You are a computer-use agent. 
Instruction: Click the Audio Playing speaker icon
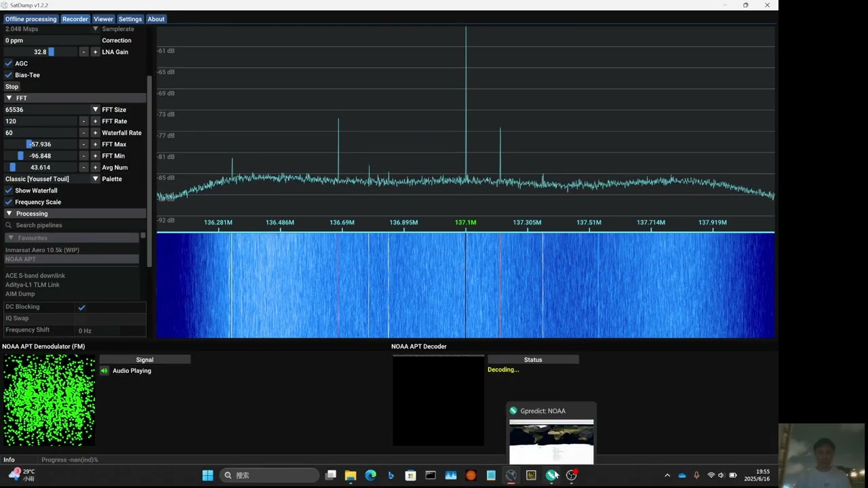coord(104,371)
